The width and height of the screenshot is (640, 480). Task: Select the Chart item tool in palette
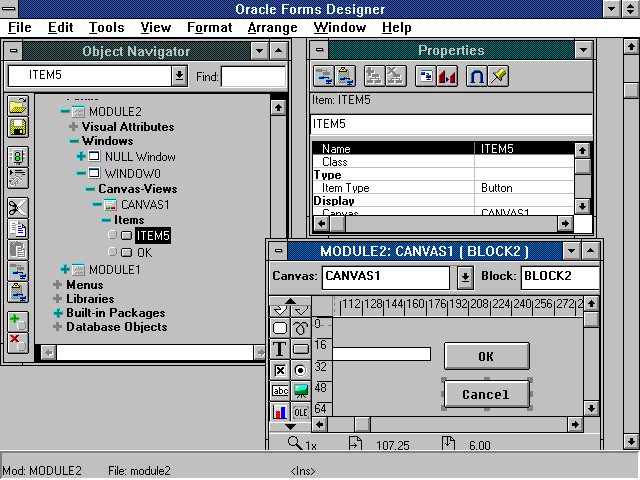(280, 411)
